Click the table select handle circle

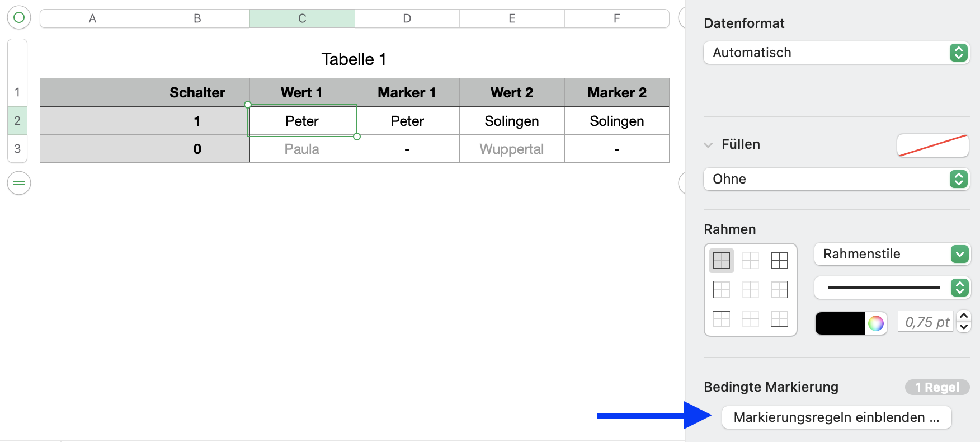(18, 18)
